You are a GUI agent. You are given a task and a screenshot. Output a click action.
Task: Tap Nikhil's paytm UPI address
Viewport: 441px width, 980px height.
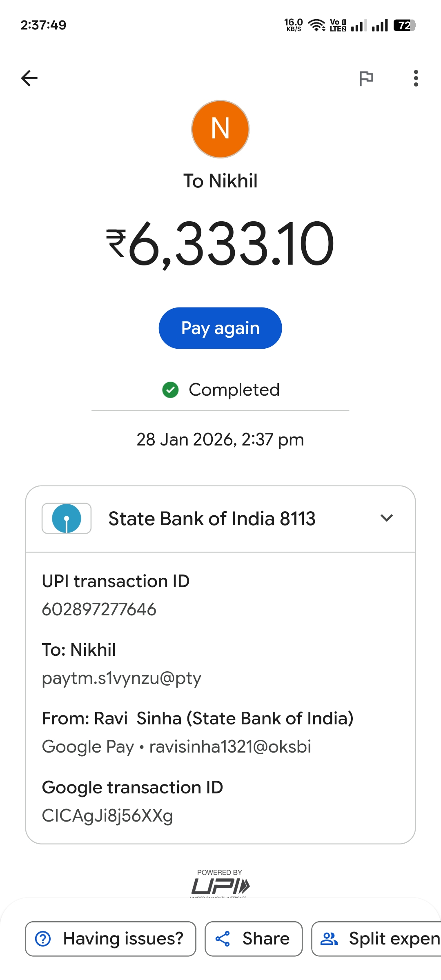click(122, 678)
